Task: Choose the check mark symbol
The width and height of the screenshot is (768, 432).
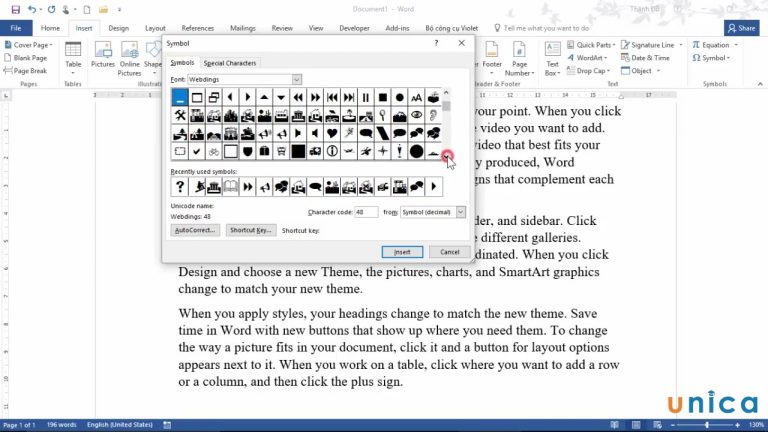Action: 197,151
